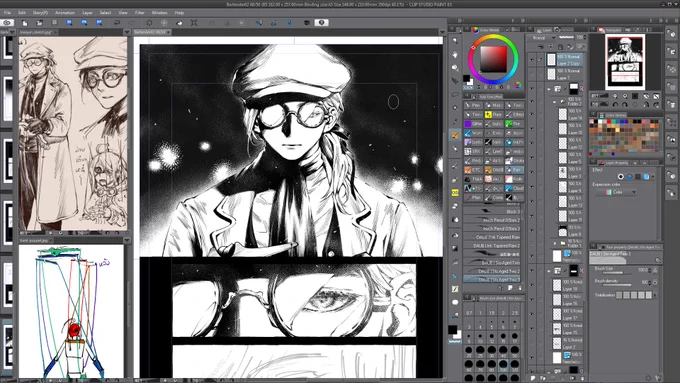The height and width of the screenshot is (383, 680).
Task: Open the Filter menu
Action: point(140,13)
